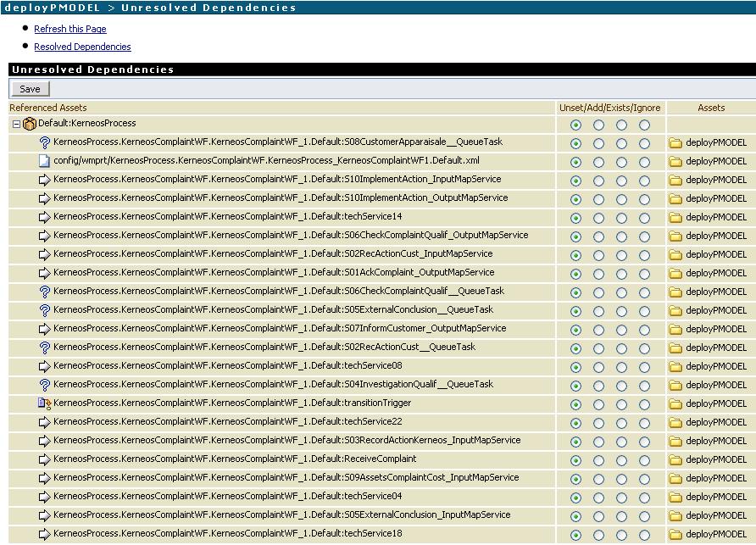
Task: Click the Assets column header
Action: point(711,108)
